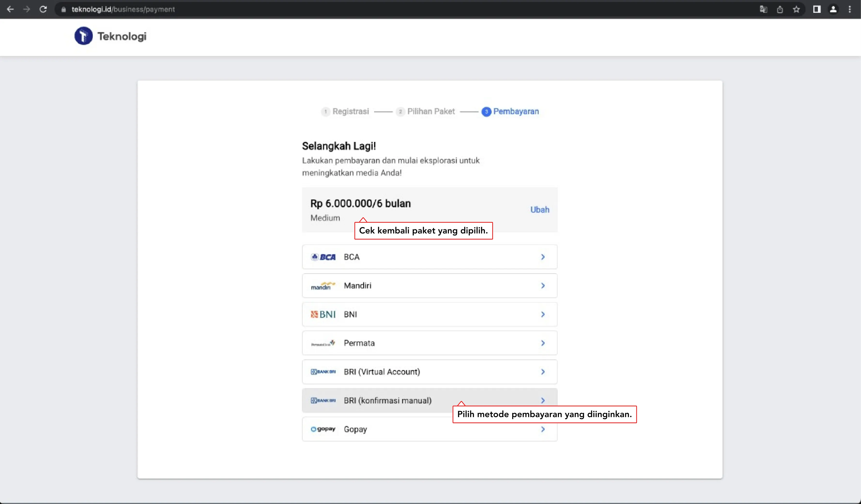The width and height of the screenshot is (861, 504).
Task: Click the address bar URL
Action: pyautogui.click(x=123, y=9)
